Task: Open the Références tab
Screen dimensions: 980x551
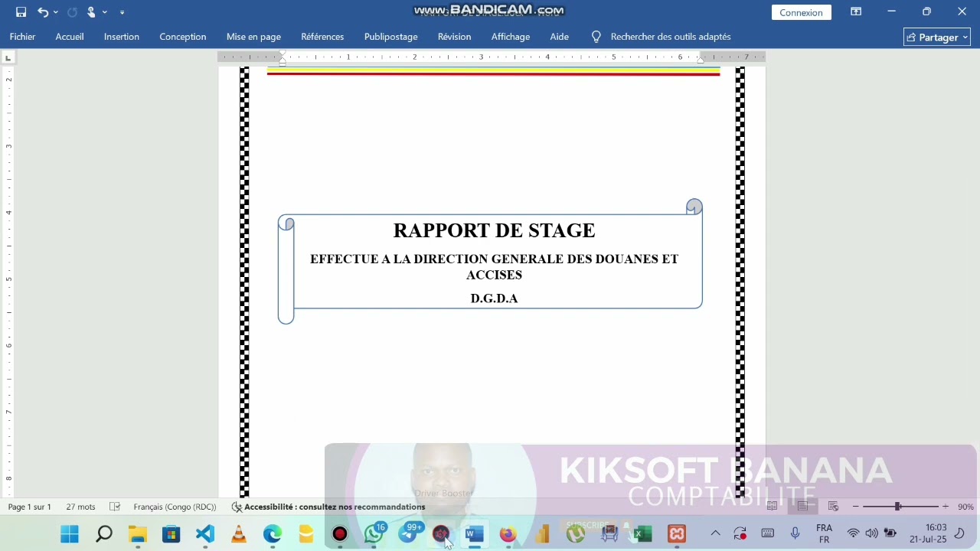Action: tap(322, 37)
